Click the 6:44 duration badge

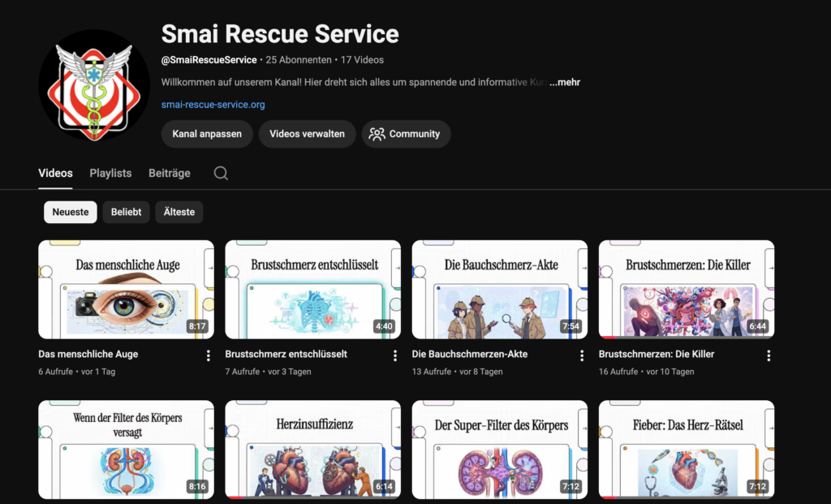tap(757, 326)
